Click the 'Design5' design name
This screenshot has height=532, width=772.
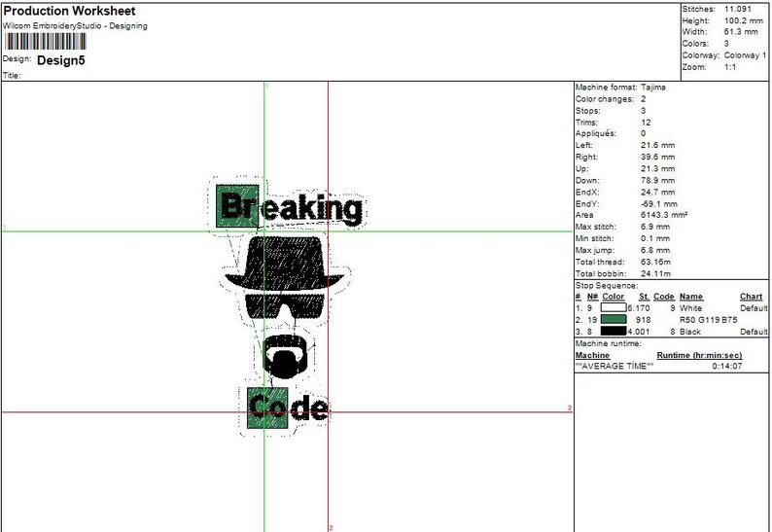click(61, 60)
